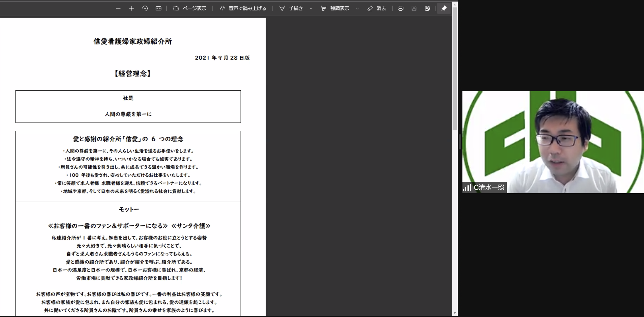Click the save as icon
This screenshot has height=317, width=644.
[x=427, y=8]
